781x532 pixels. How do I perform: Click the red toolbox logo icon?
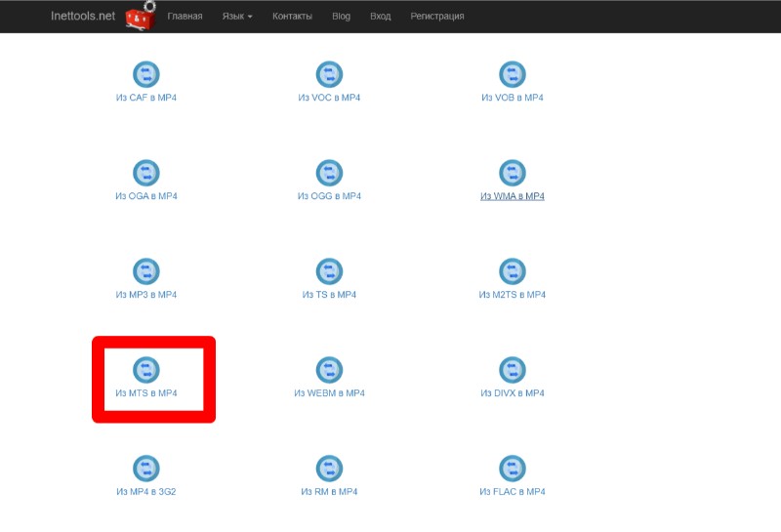click(x=141, y=17)
